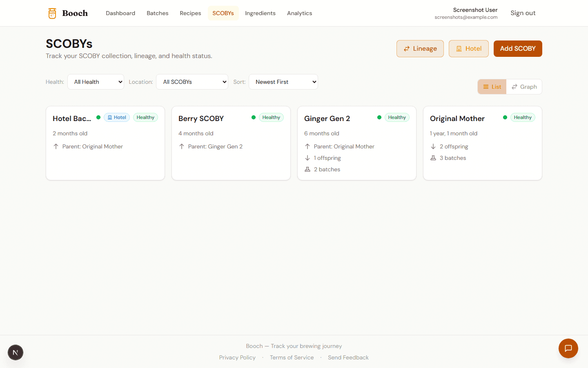Click "2 offspring" text
This screenshot has width=588, height=368.
(454, 146)
